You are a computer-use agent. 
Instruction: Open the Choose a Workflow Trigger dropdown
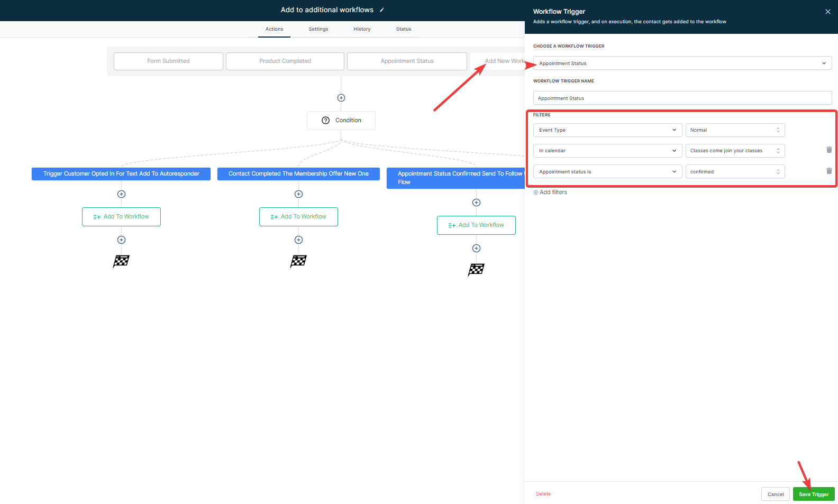click(x=682, y=63)
